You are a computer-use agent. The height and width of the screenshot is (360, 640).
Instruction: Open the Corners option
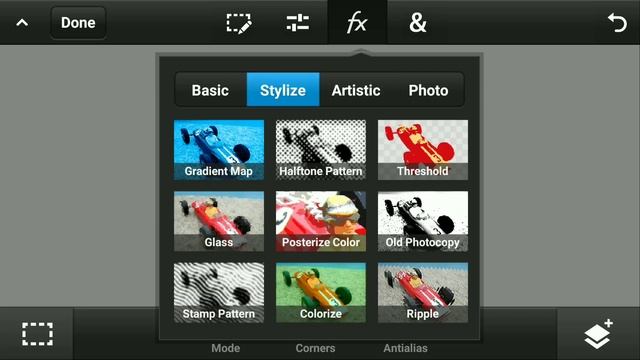(315, 348)
